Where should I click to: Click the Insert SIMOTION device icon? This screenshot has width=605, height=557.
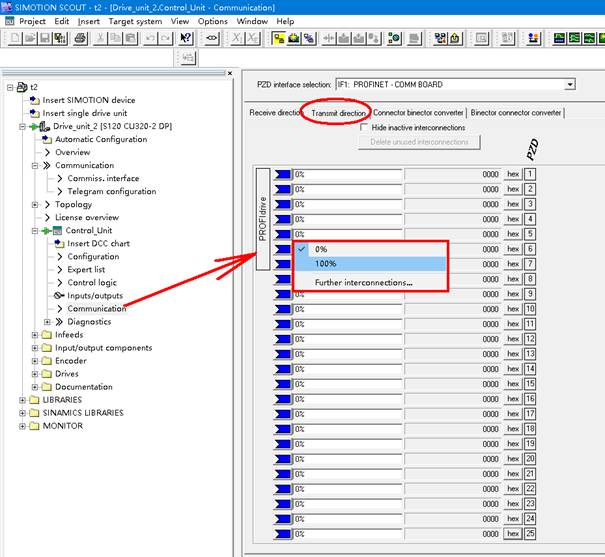point(34,100)
